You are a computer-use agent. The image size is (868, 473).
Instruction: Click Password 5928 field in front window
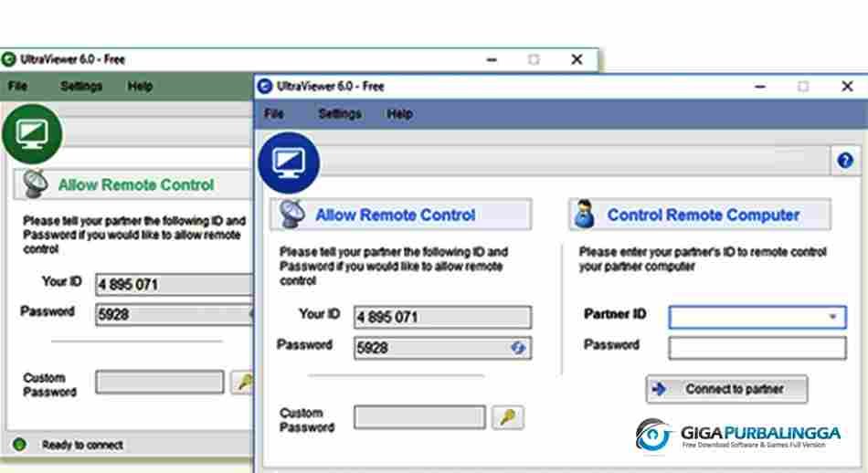[x=442, y=348]
